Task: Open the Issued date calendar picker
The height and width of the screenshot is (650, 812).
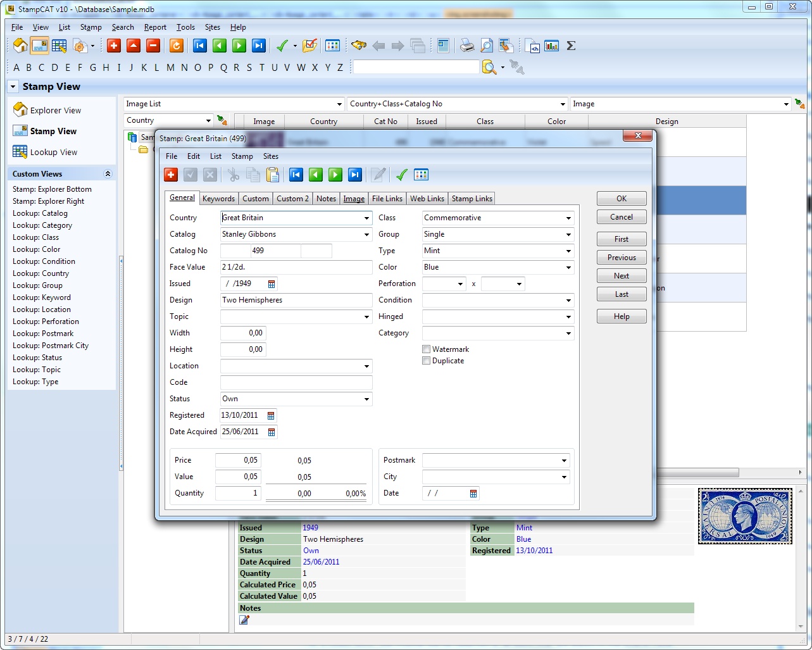Action: pyautogui.click(x=272, y=284)
